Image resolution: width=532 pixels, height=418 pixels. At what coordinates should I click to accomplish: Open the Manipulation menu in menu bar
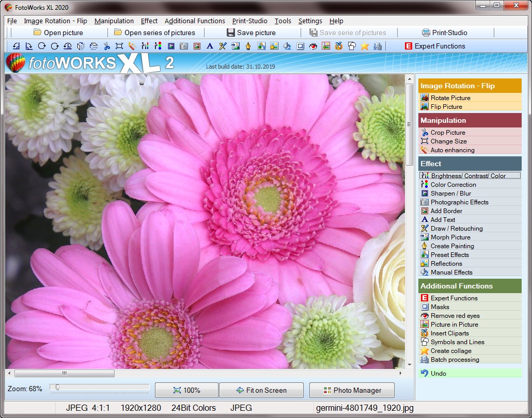pos(114,21)
